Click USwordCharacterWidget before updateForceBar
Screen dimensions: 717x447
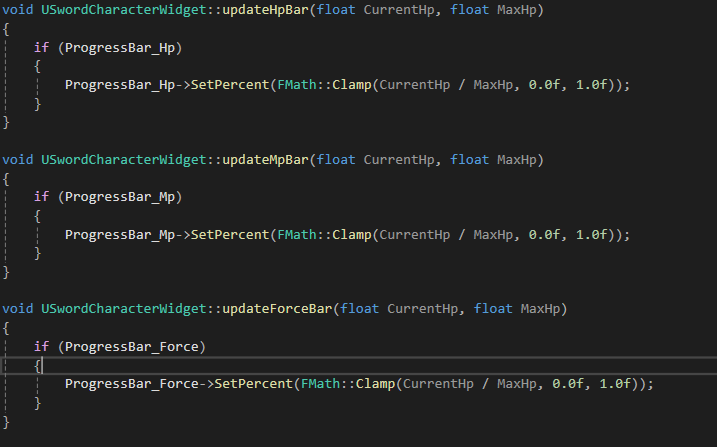pyautogui.click(x=124, y=309)
